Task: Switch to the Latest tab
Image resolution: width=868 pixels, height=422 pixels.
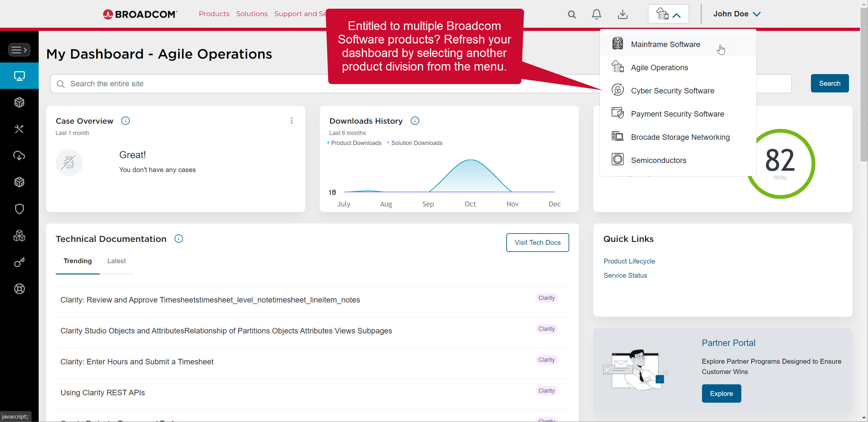Action: click(x=116, y=261)
